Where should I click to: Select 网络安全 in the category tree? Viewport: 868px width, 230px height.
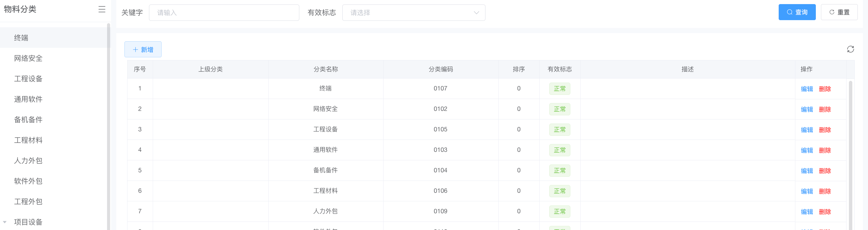(x=28, y=58)
